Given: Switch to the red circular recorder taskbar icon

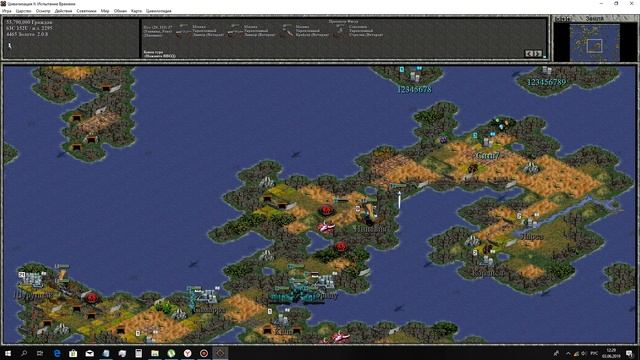Looking at the screenshot, I should click(x=204, y=353).
